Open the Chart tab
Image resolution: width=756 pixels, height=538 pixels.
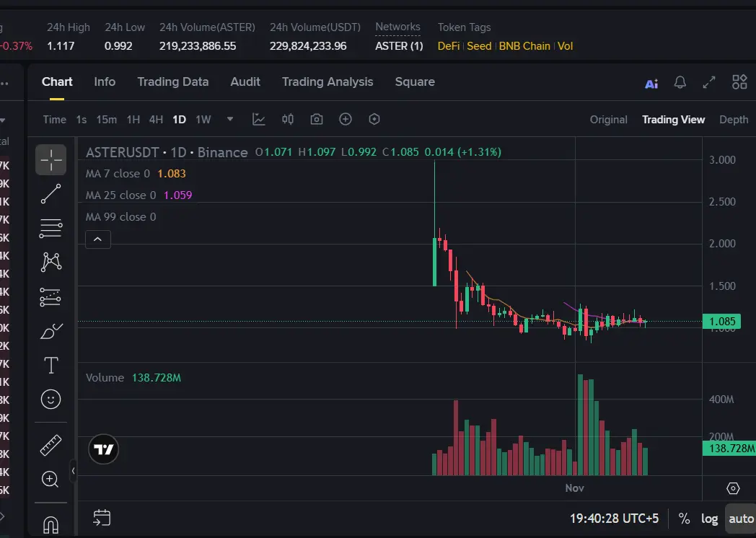pyautogui.click(x=57, y=81)
